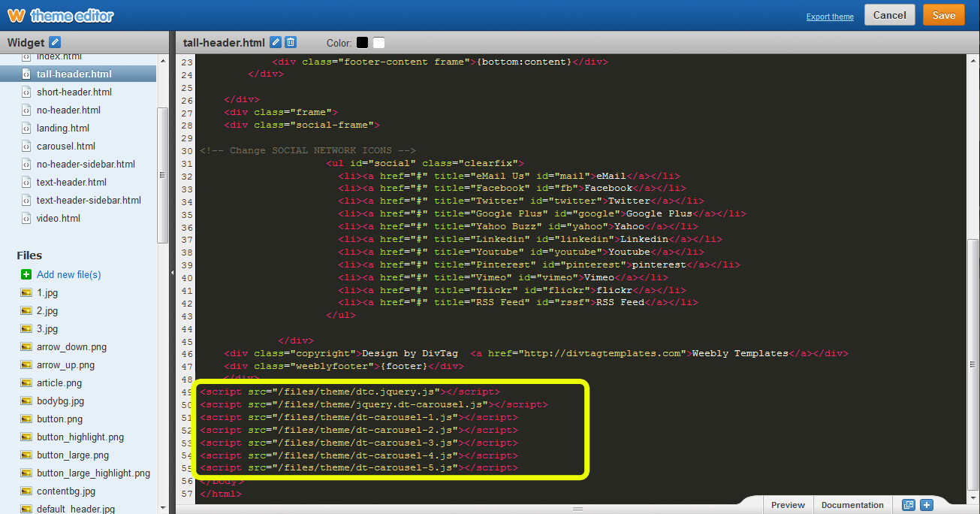Click the pop-out window icon at bottom right
This screenshot has width=980, height=514.
(909, 505)
